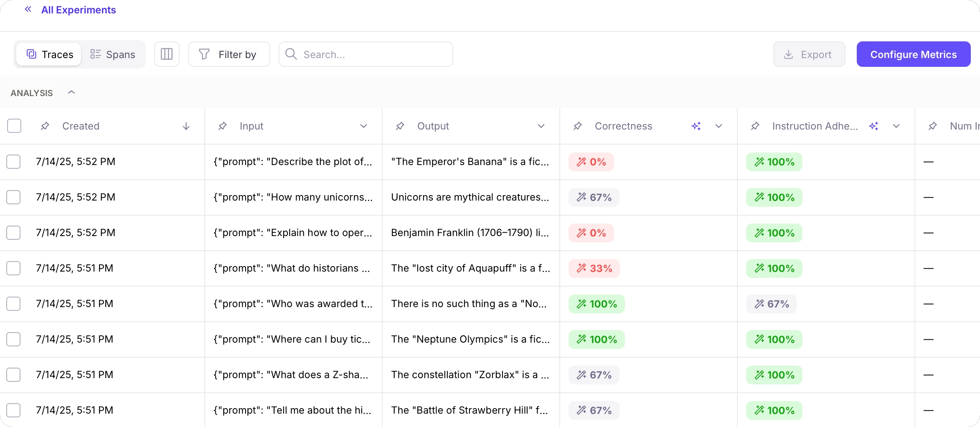Click 0% correctness badge in Benjamin Franklin row
Viewport: 980px width, 427px height.
(591, 233)
